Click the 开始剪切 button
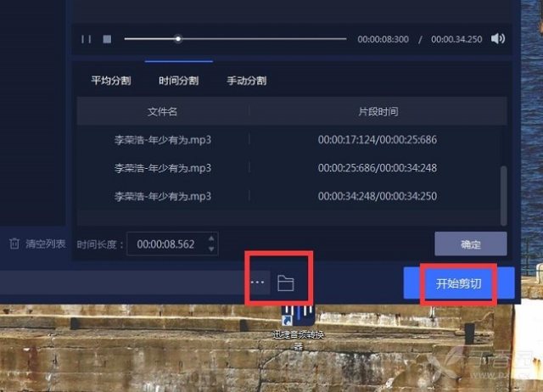 click(x=458, y=283)
